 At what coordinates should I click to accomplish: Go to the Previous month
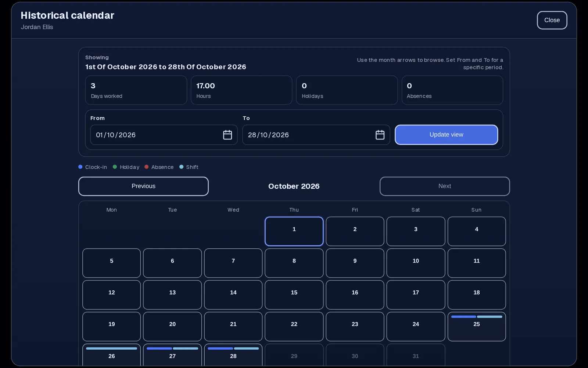tap(143, 186)
